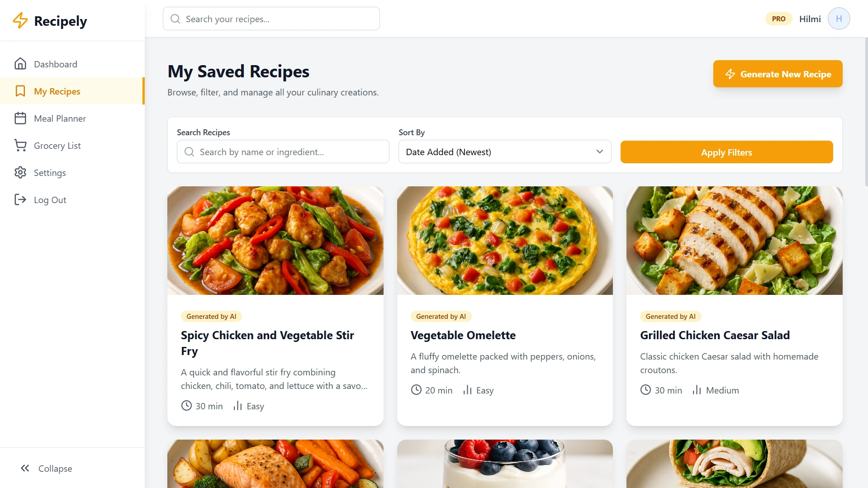The height and width of the screenshot is (488, 868).
Task: Click the Recipely lightning bolt logo
Action: click(x=20, y=21)
